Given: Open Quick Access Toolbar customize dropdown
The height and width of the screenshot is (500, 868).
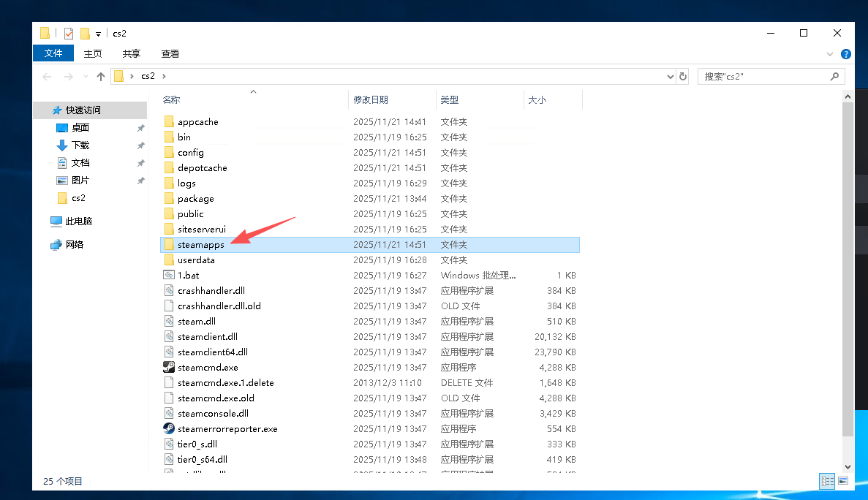Looking at the screenshot, I should 98,34.
